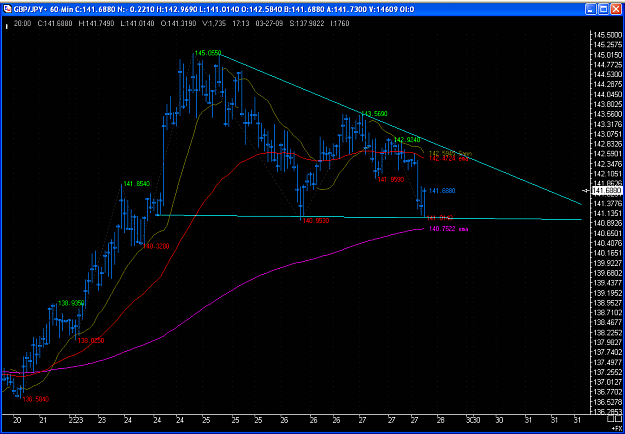Viewport: 625px width, 434px height.
Task: Click the 140.9530 swing low label
Action: tap(316, 220)
